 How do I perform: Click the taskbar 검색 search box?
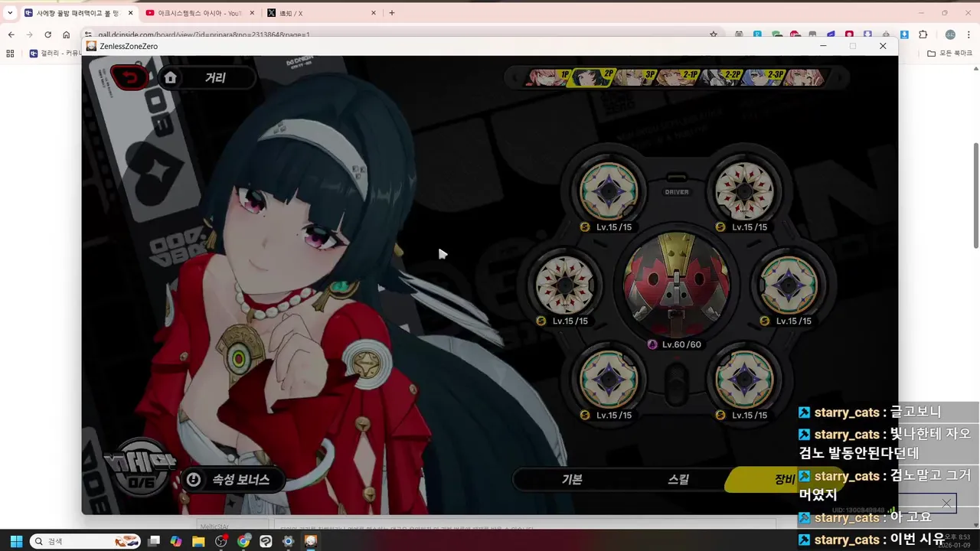click(85, 541)
